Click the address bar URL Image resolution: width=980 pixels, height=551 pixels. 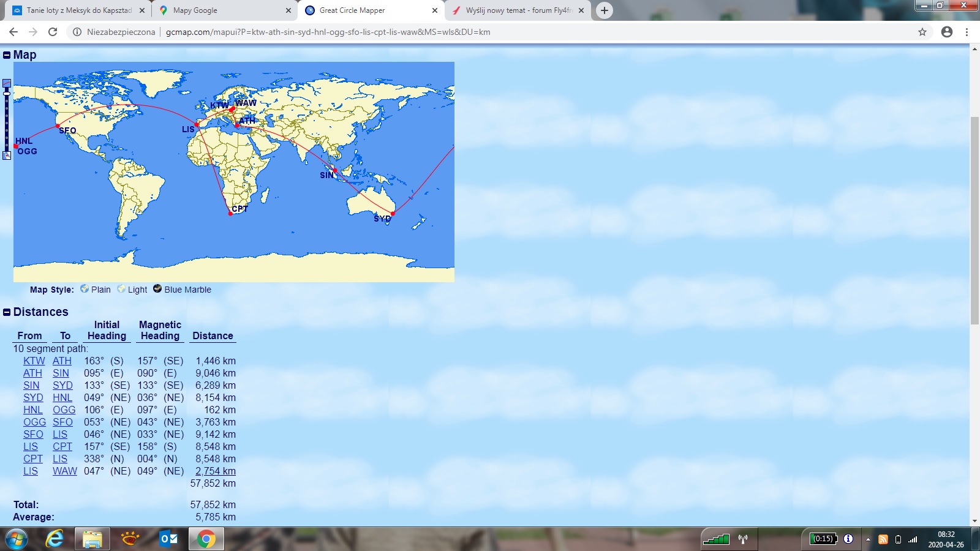click(x=328, y=32)
